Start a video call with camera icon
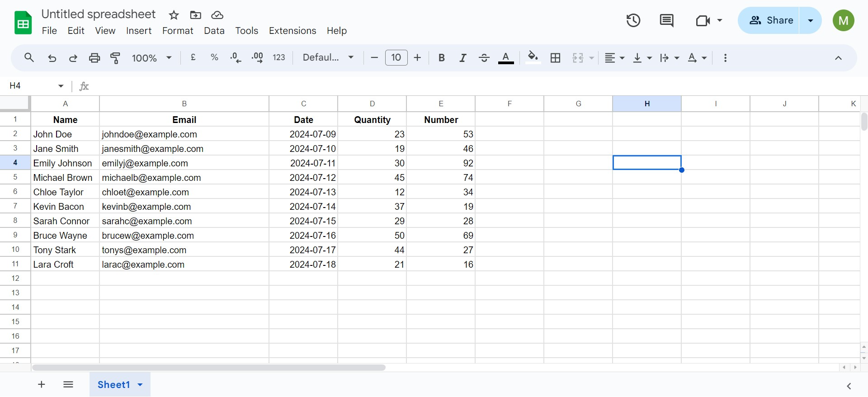 (x=703, y=20)
